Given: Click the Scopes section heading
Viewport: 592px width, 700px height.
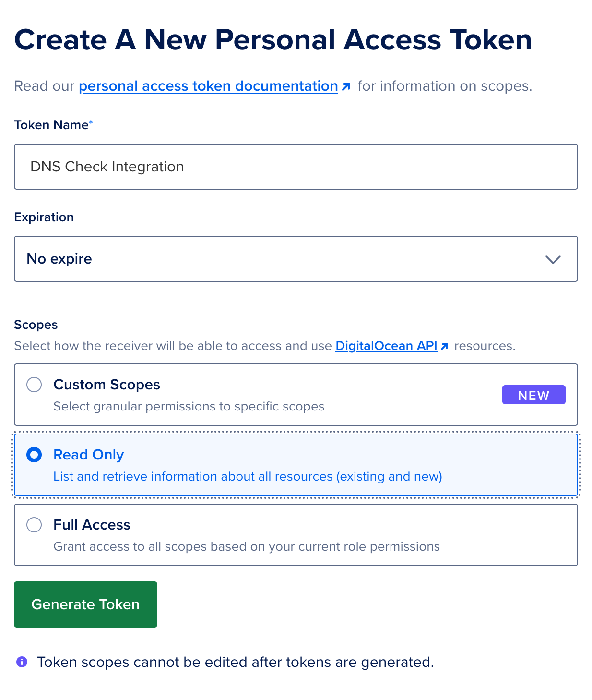Looking at the screenshot, I should point(36,325).
